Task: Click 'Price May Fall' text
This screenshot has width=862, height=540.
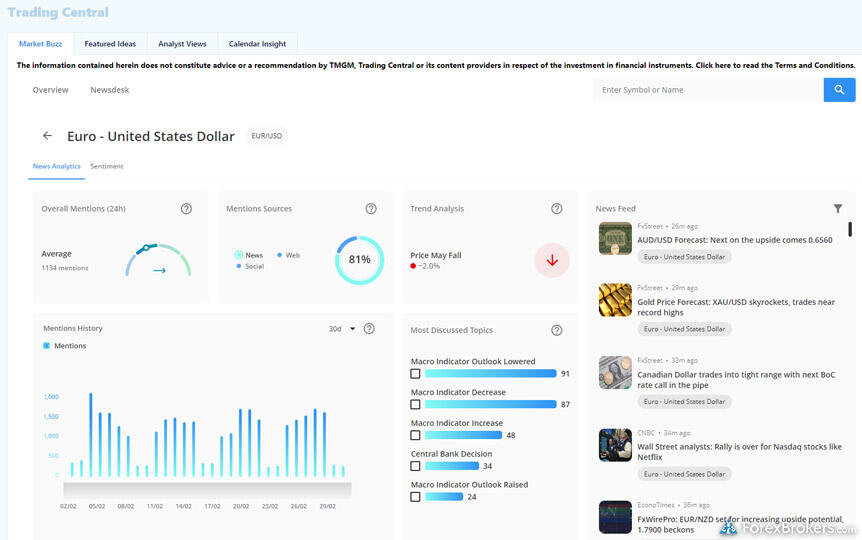Action: pos(435,255)
